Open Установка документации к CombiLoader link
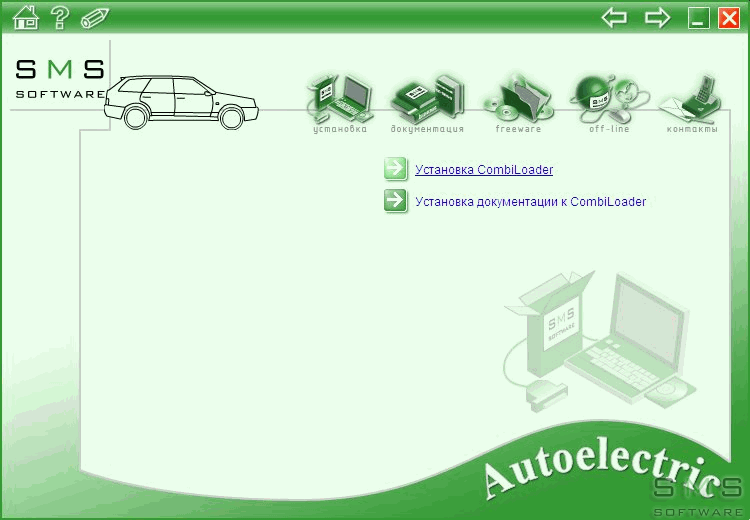750x520 pixels. [x=530, y=202]
